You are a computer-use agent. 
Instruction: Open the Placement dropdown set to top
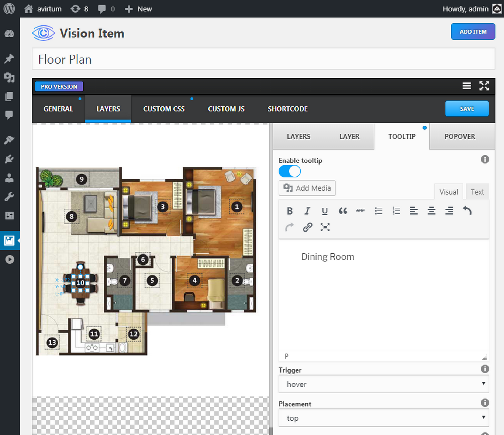(384, 418)
